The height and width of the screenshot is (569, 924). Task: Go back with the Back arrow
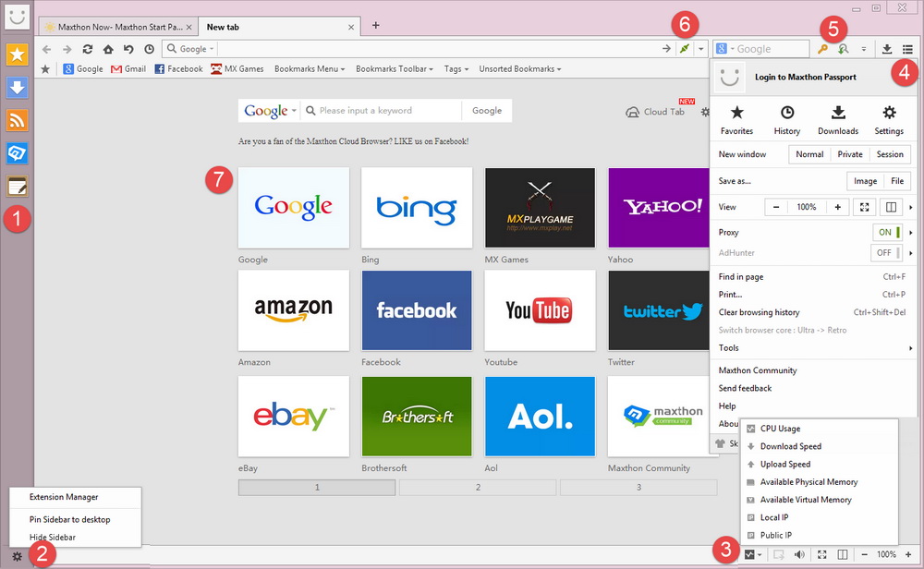[46, 49]
